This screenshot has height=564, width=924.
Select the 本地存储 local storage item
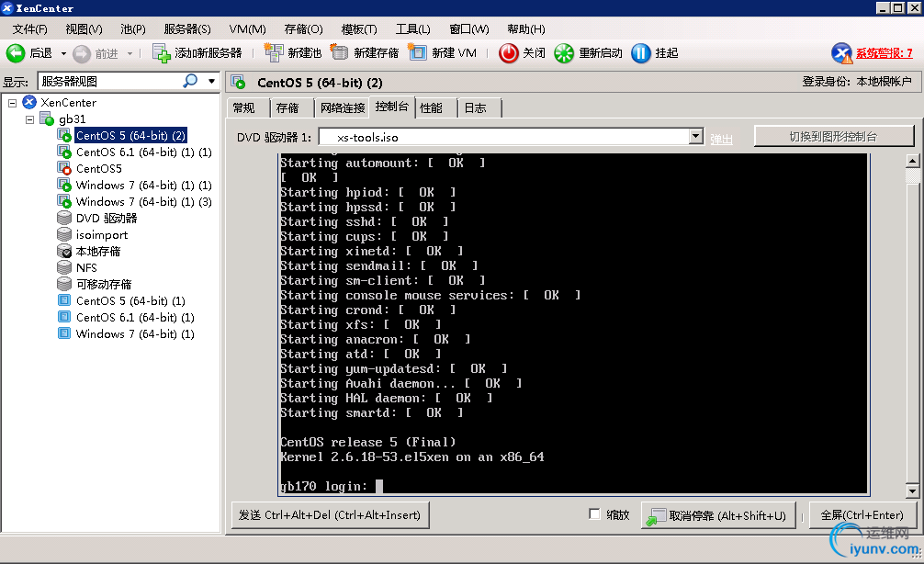(98, 251)
